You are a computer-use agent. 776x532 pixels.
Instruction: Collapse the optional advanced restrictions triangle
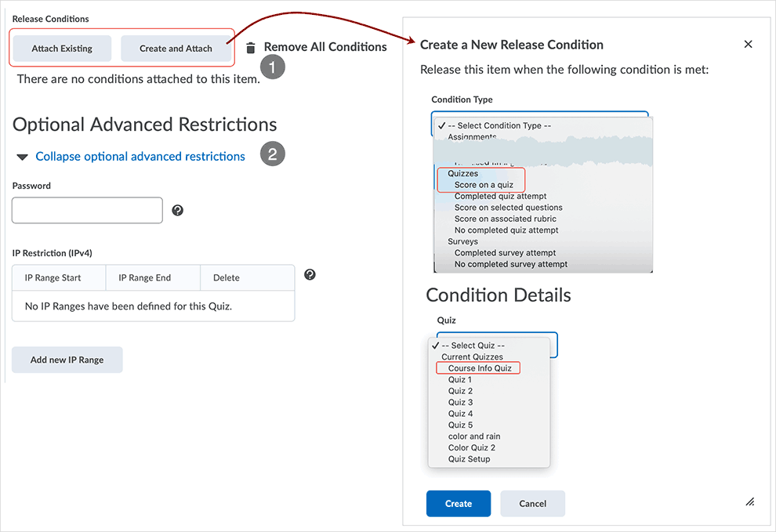pyautogui.click(x=22, y=157)
